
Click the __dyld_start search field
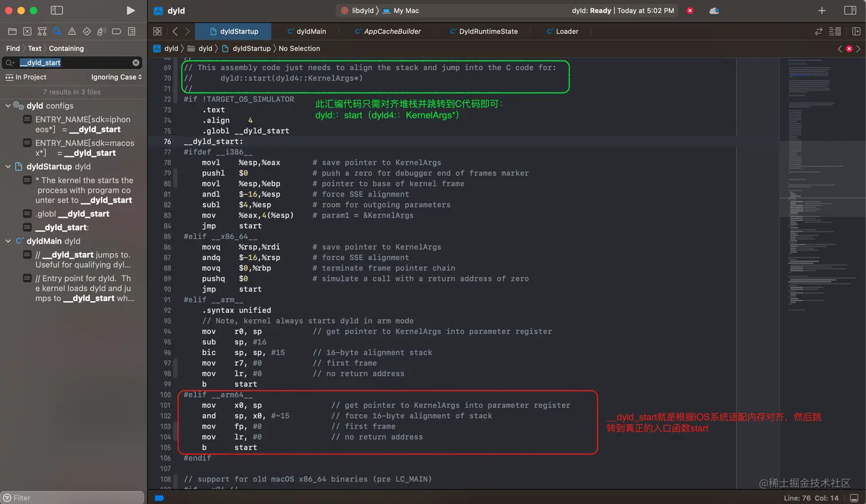(73, 62)
